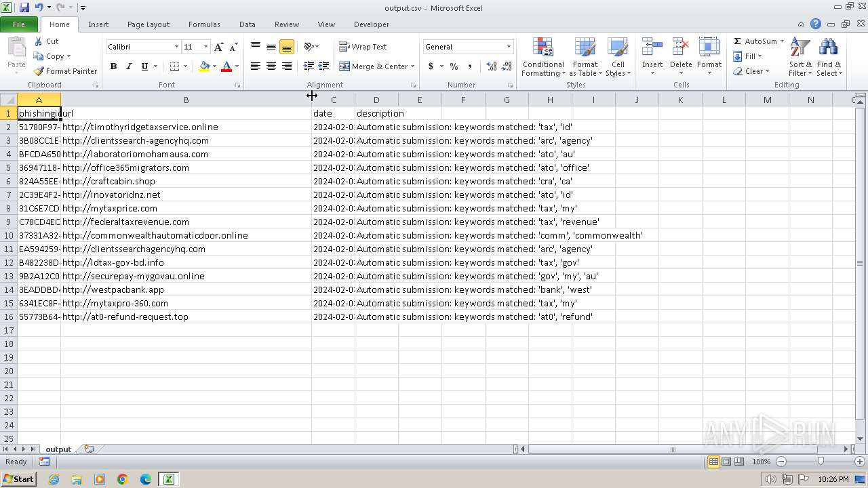Expand AutoSum dropdown arrow
The height and width of the screenshot is (488, 868).
[x=782, y=41]
